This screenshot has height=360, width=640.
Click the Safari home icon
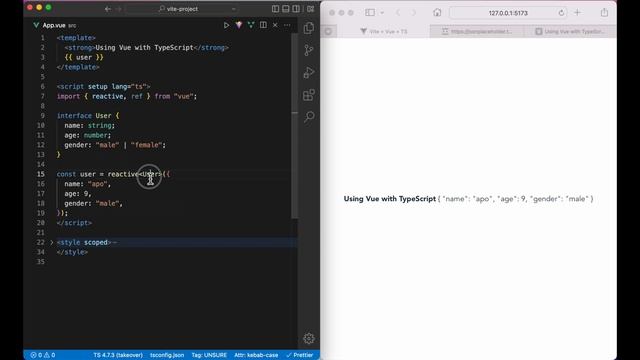(437, 13)
